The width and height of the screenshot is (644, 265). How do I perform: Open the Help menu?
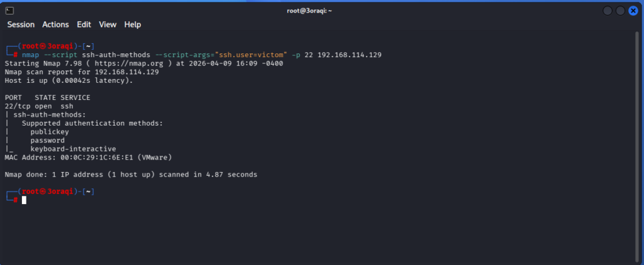pyautogui.click(x=133, y=24)
